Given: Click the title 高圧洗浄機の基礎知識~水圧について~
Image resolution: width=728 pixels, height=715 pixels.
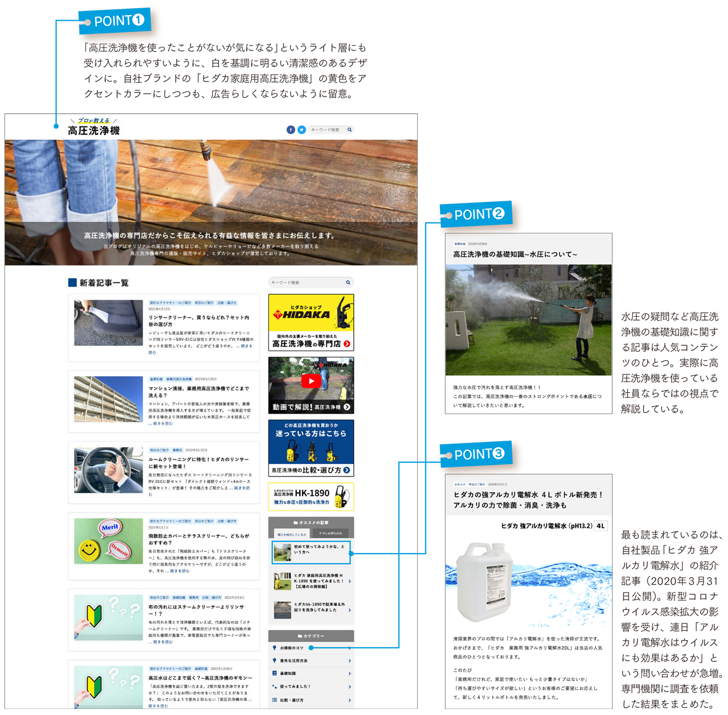Looking at the screenshot, I should click(x=515, y=254).
